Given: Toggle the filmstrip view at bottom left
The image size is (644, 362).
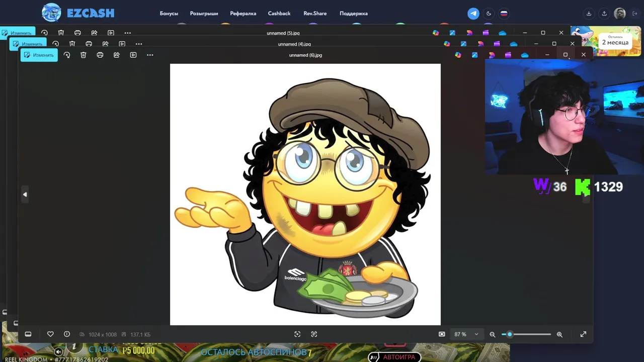Looking at the screenshot, I should (28, 334).
